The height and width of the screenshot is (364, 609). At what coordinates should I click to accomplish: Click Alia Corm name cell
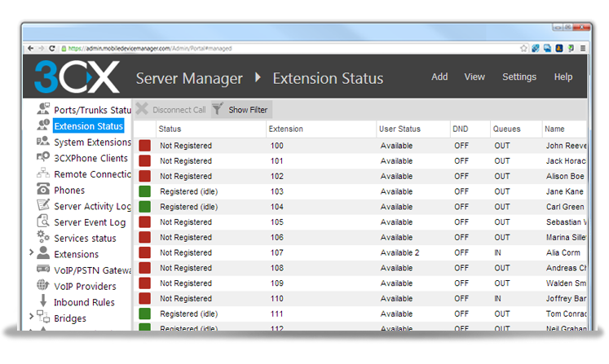pyautogui.click(x=563, y=252)
